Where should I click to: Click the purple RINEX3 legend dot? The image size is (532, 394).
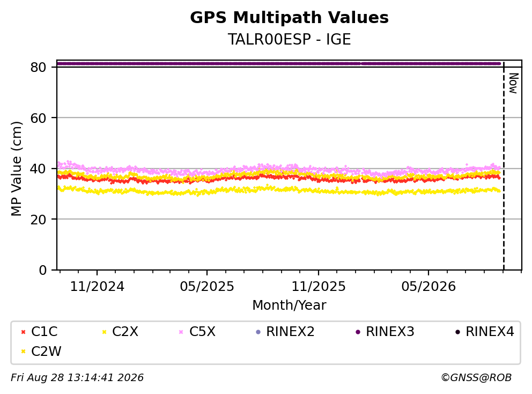coord(358,332)
